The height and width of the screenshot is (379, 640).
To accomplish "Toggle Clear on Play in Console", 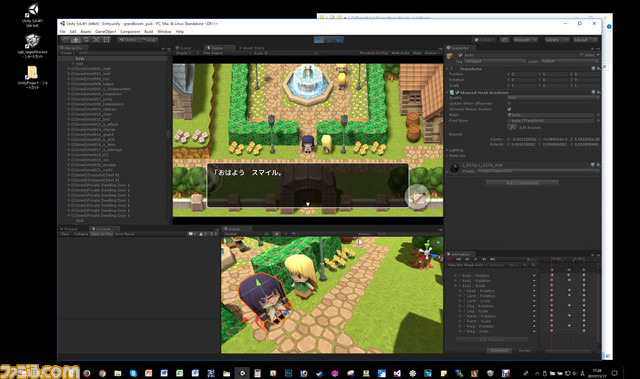I will pyautogui.click(x=102, y=234).
